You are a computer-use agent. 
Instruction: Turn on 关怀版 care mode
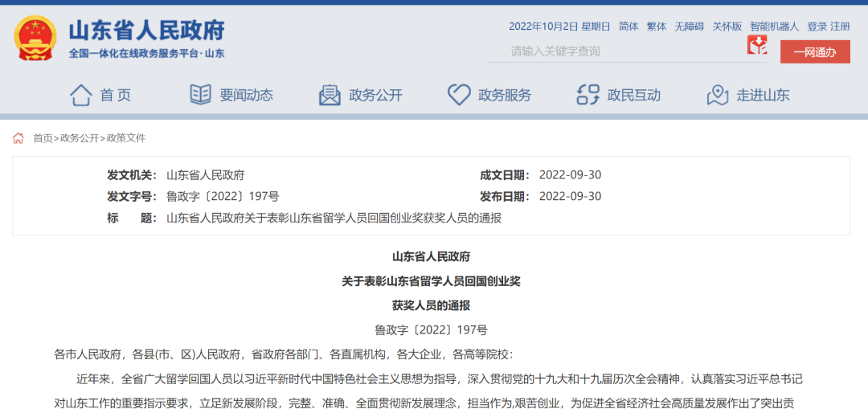(x=727, y=27)
